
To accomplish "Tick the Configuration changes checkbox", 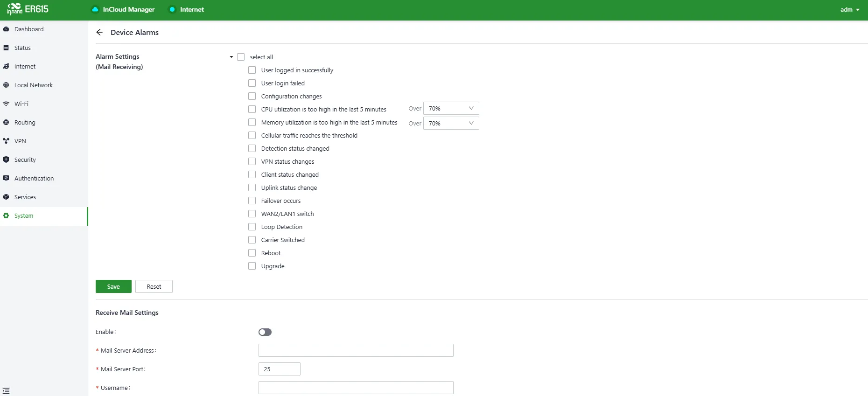I will pos(252,96).
